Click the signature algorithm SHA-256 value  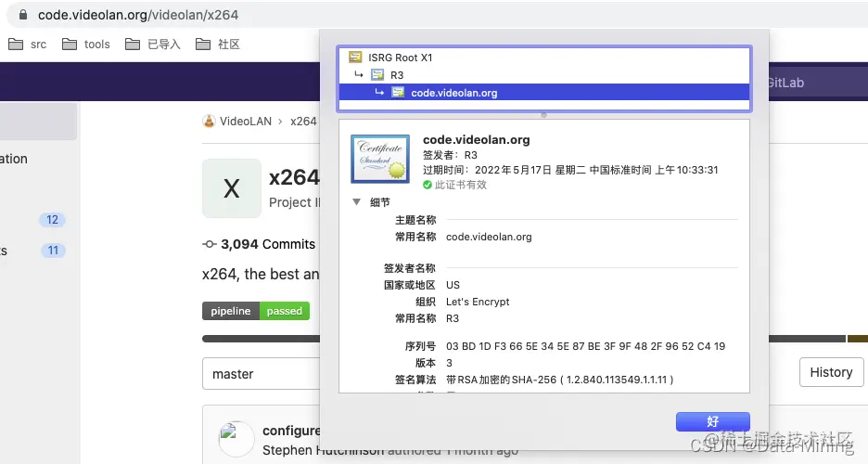point(560,380)
